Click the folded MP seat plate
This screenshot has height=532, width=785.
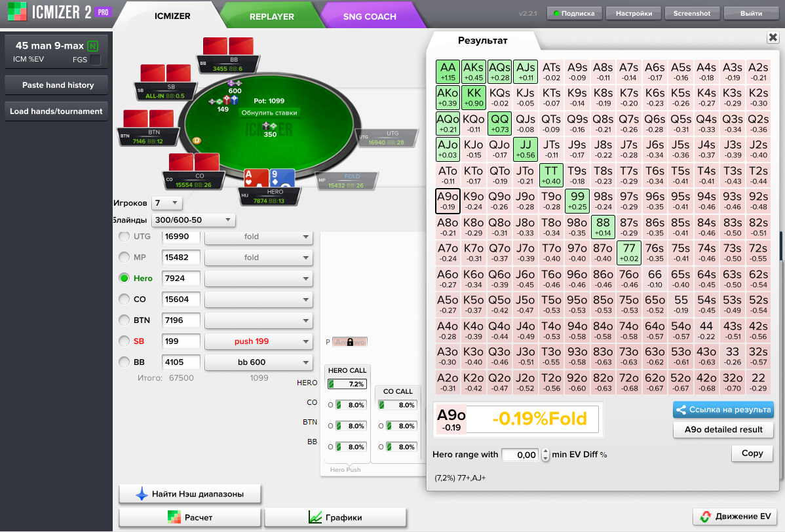click(x=346, y=181)
